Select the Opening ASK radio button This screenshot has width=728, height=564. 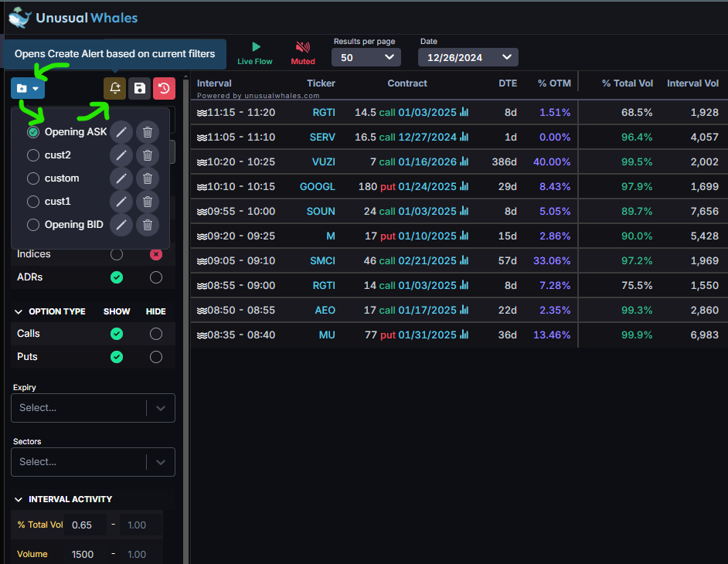(x=33, y=132)
